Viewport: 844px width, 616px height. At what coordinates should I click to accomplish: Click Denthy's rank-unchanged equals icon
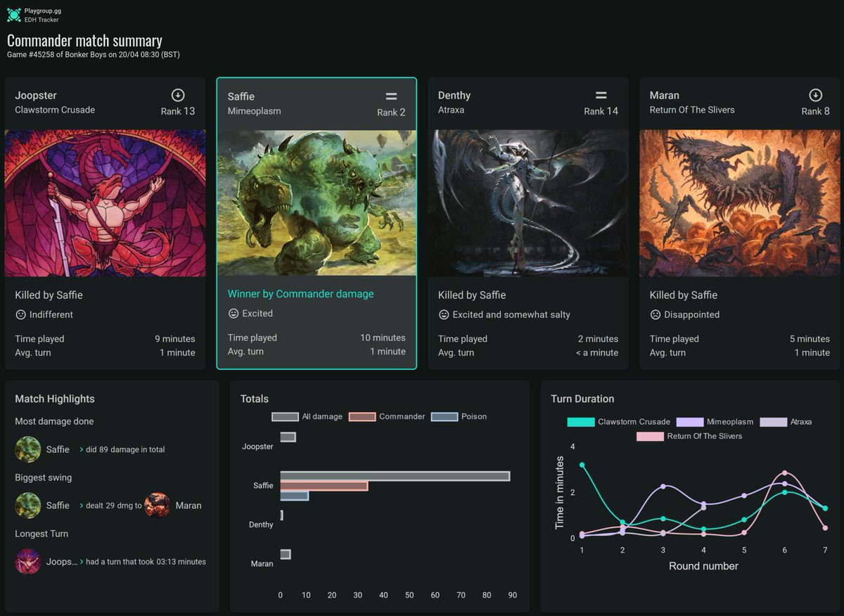pos(601,95)
